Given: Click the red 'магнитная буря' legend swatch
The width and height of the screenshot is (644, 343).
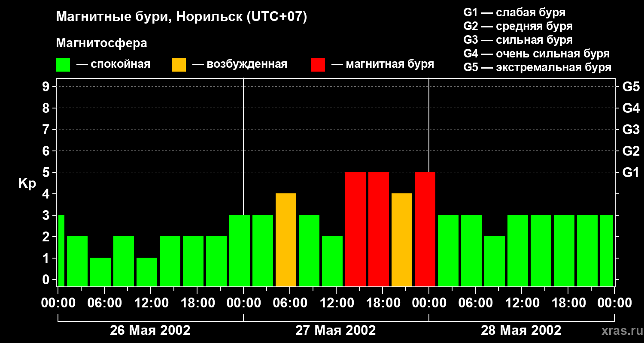Looking at the screenshot, I should click(x=318, y=65).
